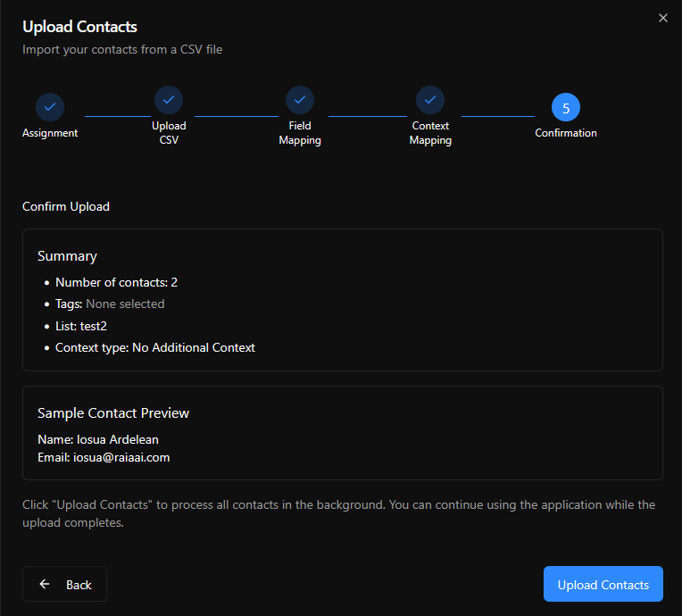This screenshot has width=682, height=616.
Task: Select the Field Mapping step label
Action: [300, 133]
